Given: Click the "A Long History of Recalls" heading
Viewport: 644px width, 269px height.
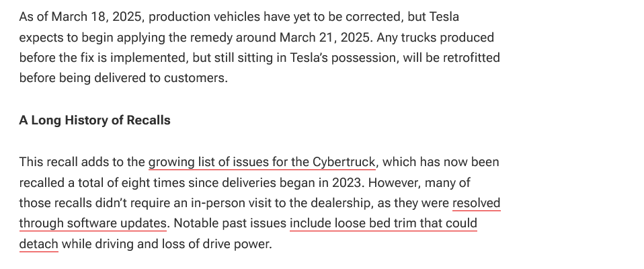Looking at the screenshot, I should pyautogui.click(x=95, y=120).
